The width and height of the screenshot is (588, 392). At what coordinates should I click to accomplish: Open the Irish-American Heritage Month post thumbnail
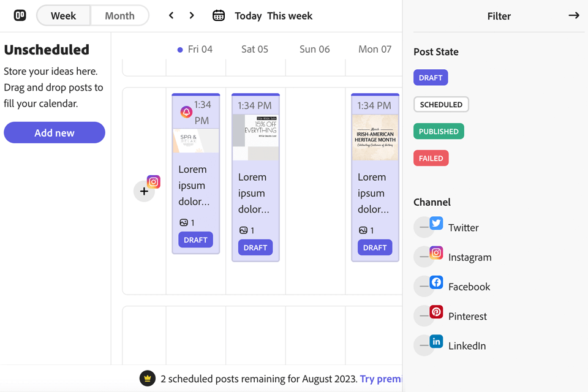[375, 138]
